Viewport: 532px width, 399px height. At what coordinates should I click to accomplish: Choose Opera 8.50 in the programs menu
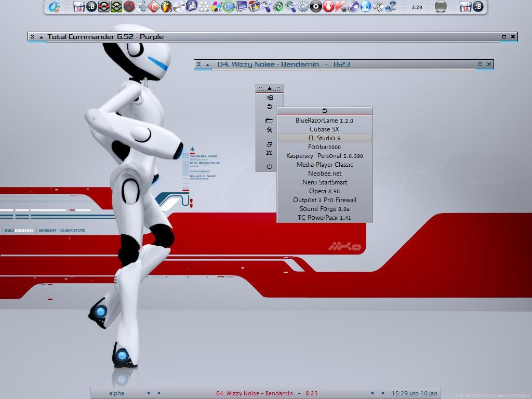pyautogui.click(x=324, y=191)
